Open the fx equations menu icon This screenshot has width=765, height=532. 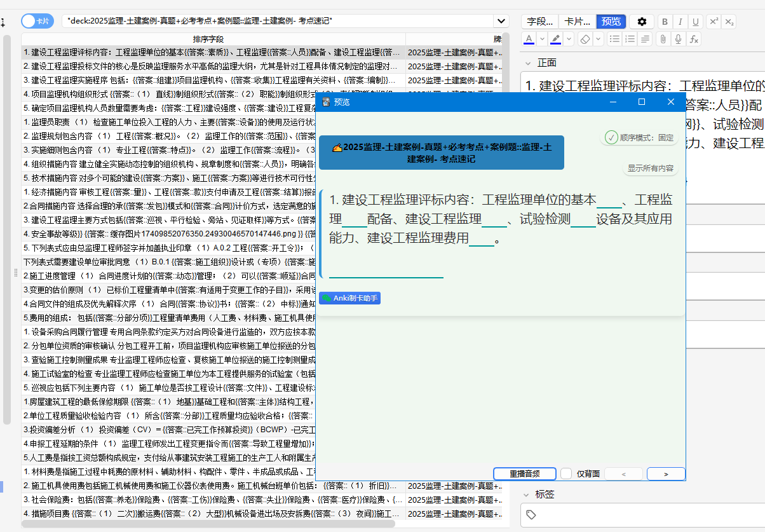pos(694,39)
